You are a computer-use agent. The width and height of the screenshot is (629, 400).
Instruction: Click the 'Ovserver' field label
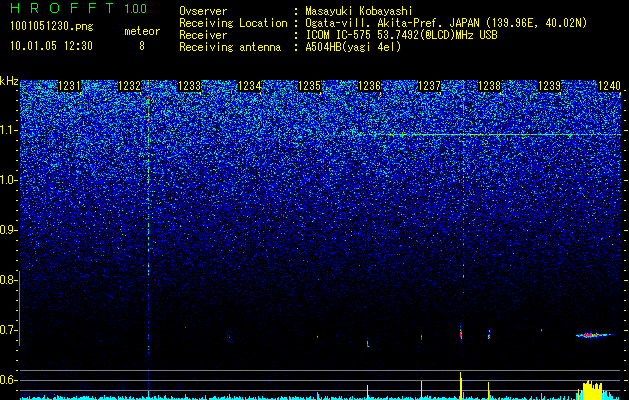pos(203,11)
